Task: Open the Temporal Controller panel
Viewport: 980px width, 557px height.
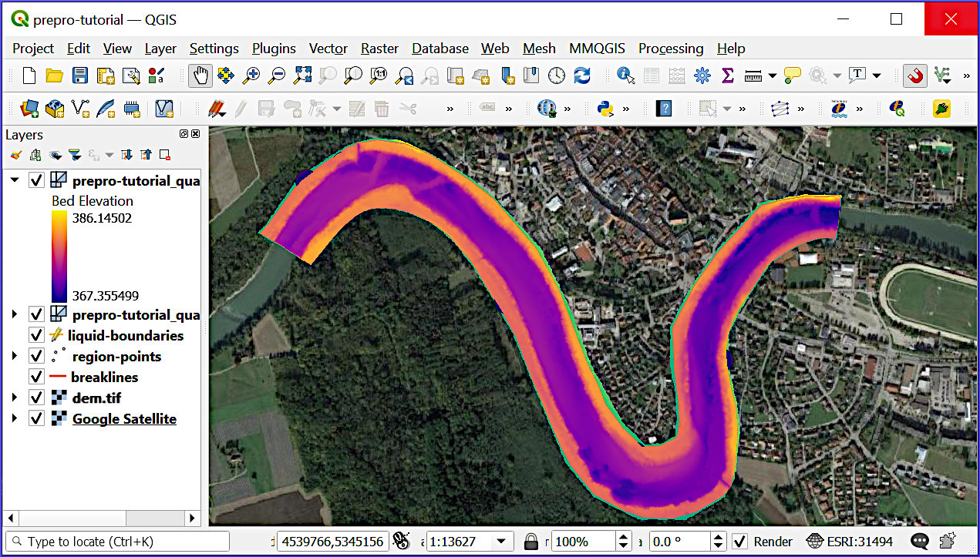Action: [x=558, y=75]
